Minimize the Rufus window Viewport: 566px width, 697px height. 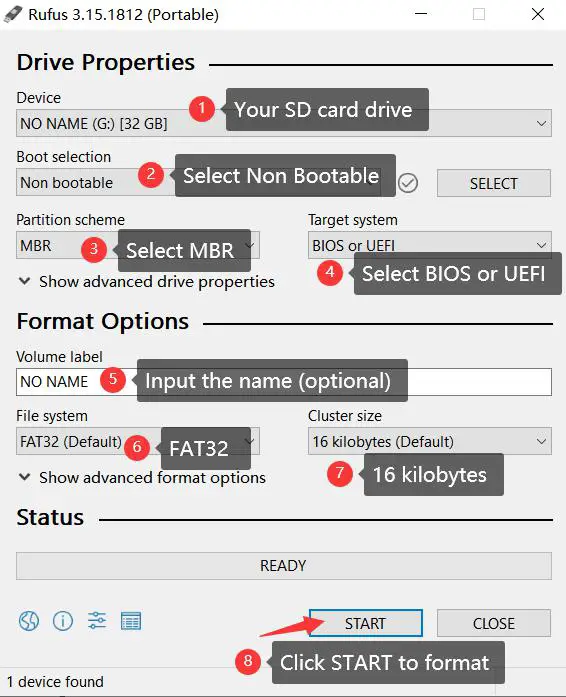[x=421, y=14]
